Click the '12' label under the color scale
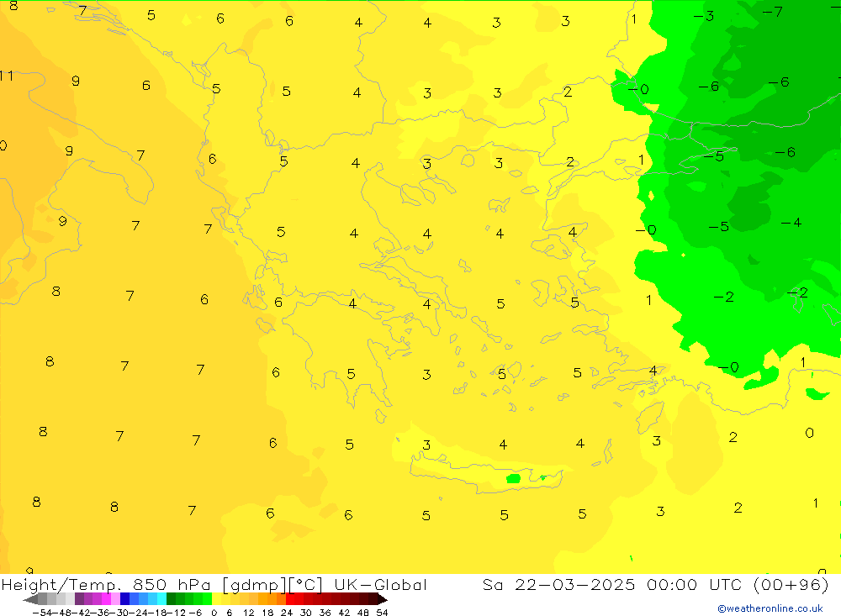This screenshot has height=616, width=841. point(248,613)
